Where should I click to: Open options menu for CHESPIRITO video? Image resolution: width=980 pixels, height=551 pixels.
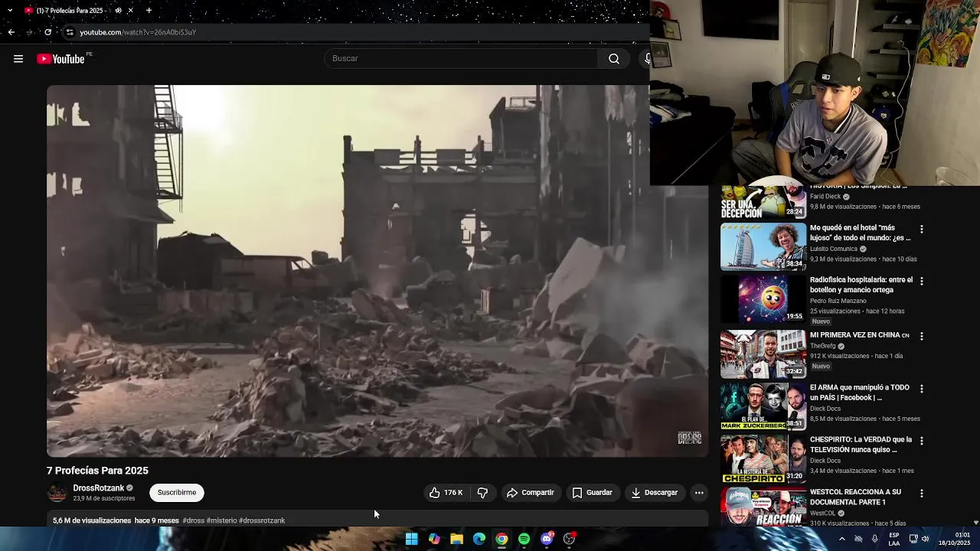pyautogui.click(x=921, y=440)
